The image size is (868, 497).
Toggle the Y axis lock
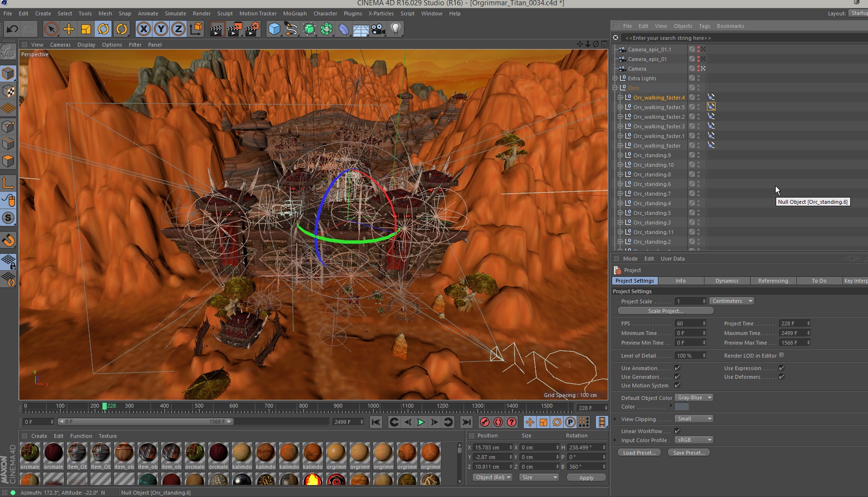(x=161, y=29)
